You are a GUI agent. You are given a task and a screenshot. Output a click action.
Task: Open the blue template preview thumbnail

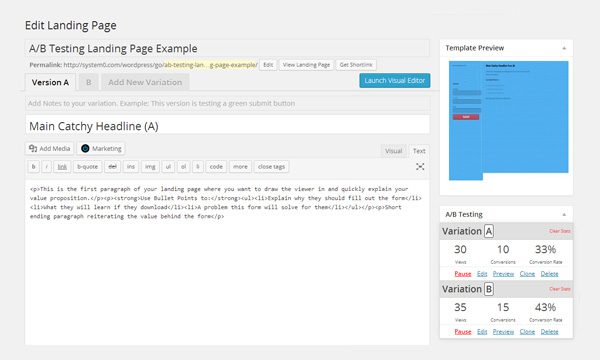tap(509, 120)
